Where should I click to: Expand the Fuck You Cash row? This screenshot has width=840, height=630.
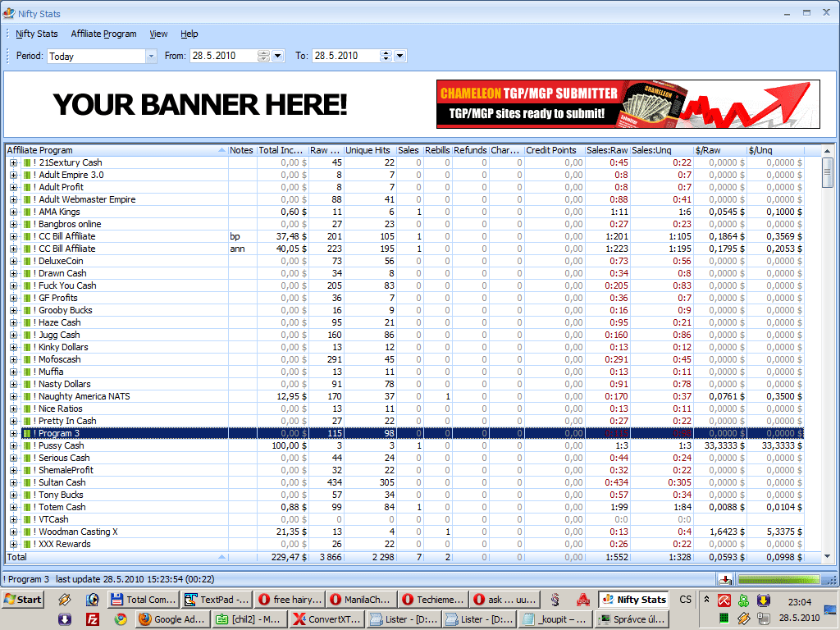[13, 286]
